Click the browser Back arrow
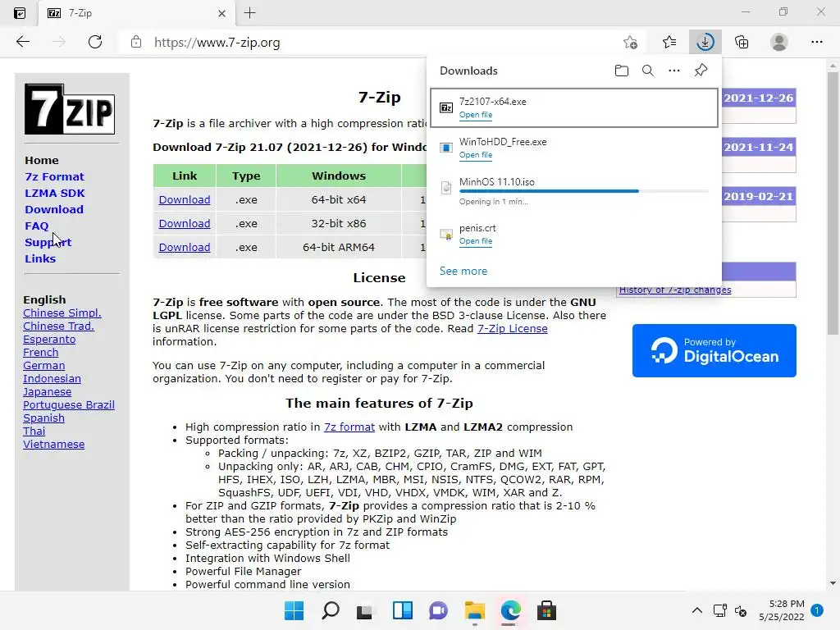The image size is (840, 630). click(x=22, y=42)
